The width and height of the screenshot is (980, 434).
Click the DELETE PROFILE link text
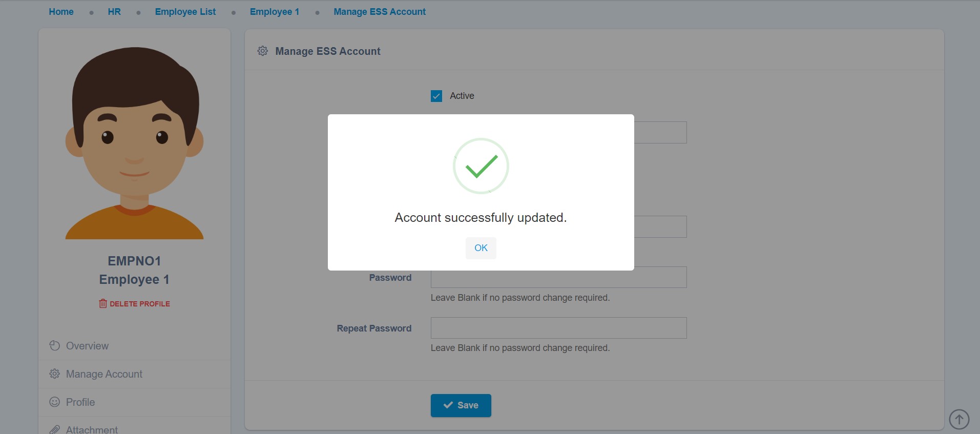tap(140, 304)
